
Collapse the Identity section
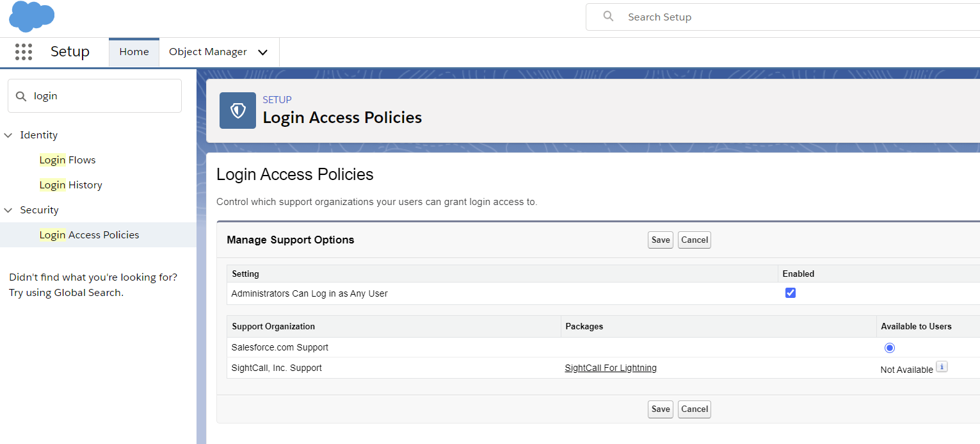point(8,135)
